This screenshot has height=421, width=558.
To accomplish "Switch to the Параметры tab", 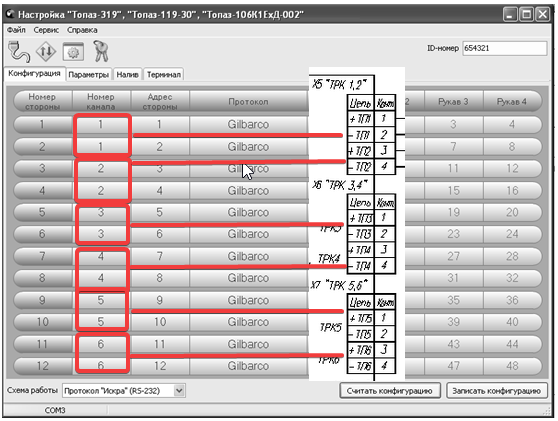I will 89,75.
